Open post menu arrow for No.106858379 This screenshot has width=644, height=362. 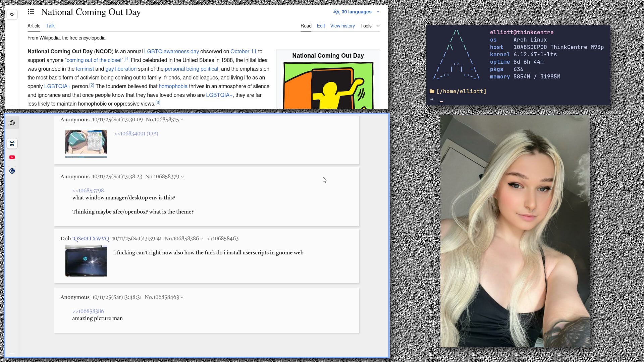182,177
